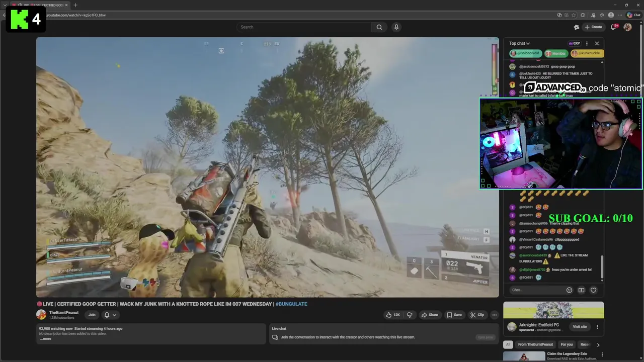Start voice search with microphone icon
The width and height of the screenshot is (644, 362).
396,27
